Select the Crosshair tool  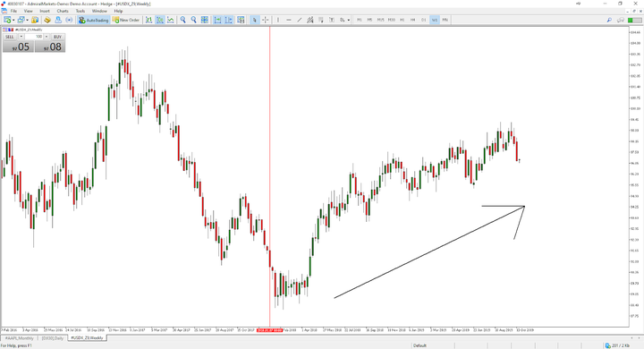(266, 20)
